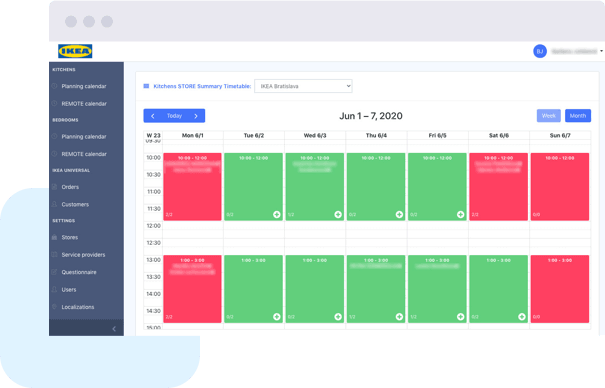Screen dimensions: 605x388
Task: Go to Service providers settings
Action: (x=83, y=255)
